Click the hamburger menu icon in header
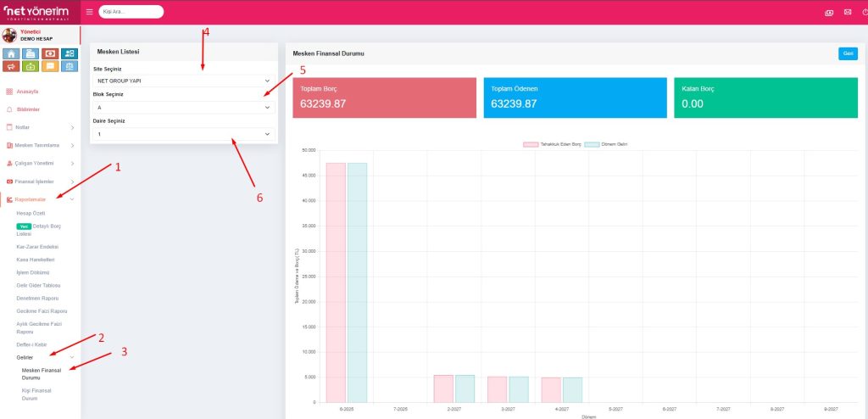Screen dimensions: 868x419 [90, 12]
